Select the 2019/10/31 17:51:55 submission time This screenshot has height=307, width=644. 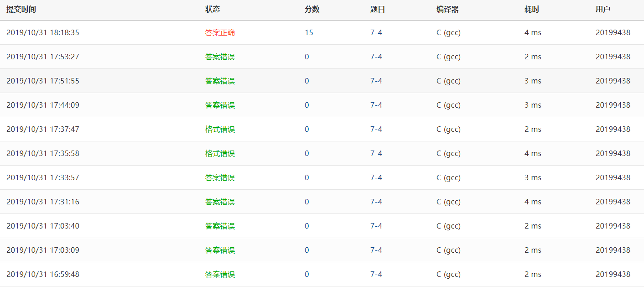click(x=43, y=81)
